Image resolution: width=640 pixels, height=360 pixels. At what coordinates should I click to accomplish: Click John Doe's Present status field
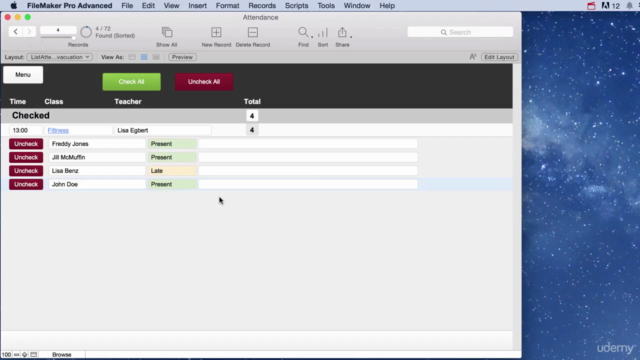point(172,184)
